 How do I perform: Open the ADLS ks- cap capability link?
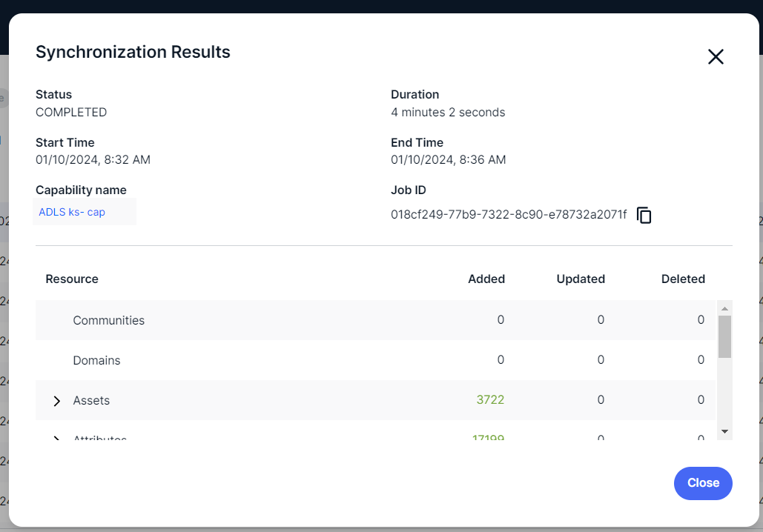click(x=72, y=212)
